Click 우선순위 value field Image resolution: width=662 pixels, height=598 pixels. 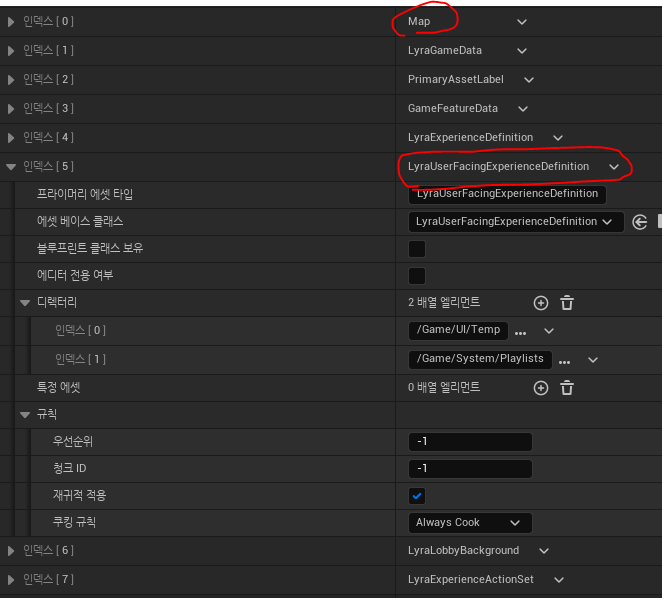point(470,442)
